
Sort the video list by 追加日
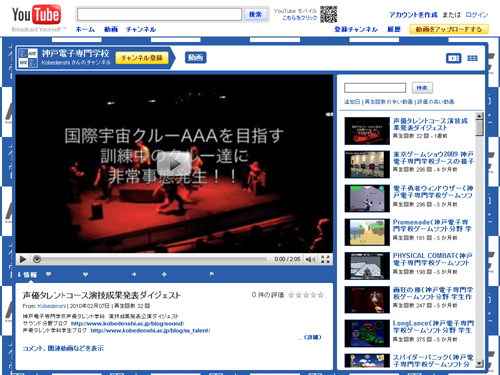coord(352,102)
